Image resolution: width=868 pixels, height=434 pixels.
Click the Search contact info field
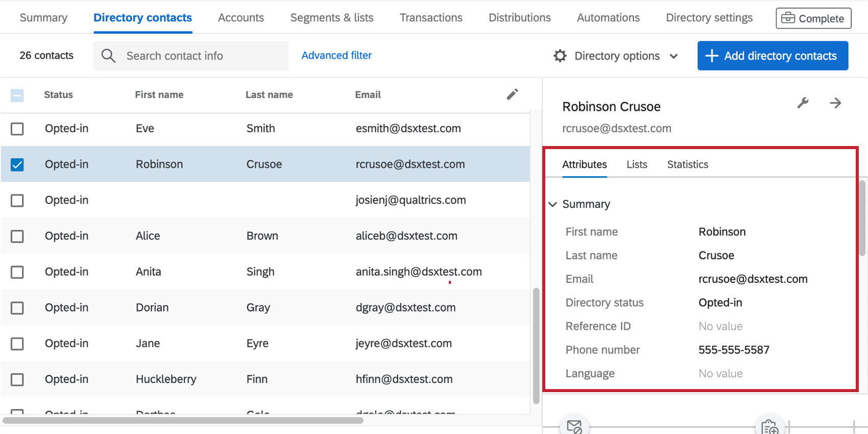click(x=190, y=56)
